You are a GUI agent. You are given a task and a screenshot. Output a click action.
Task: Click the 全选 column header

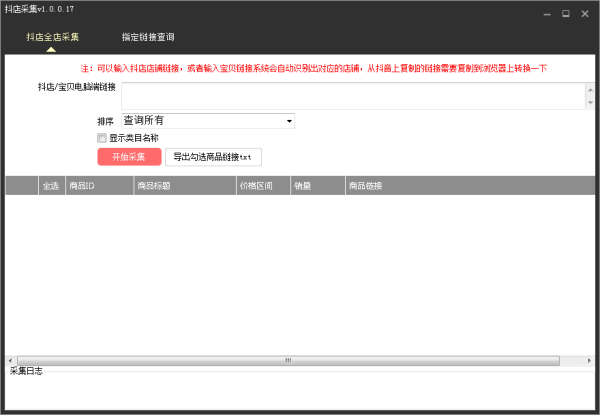[50, 185]
